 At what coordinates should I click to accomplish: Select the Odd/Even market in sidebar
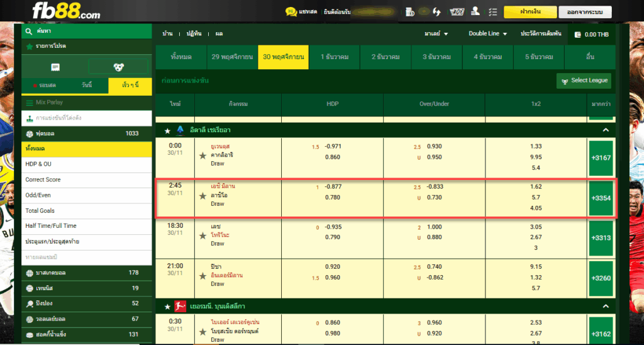[x=86, y=195]
